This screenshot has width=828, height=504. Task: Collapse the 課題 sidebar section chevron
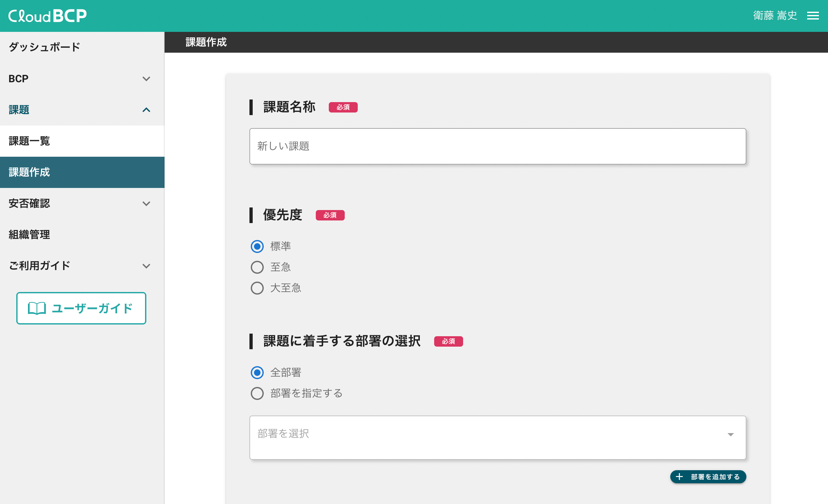click(x=146, y=110)
